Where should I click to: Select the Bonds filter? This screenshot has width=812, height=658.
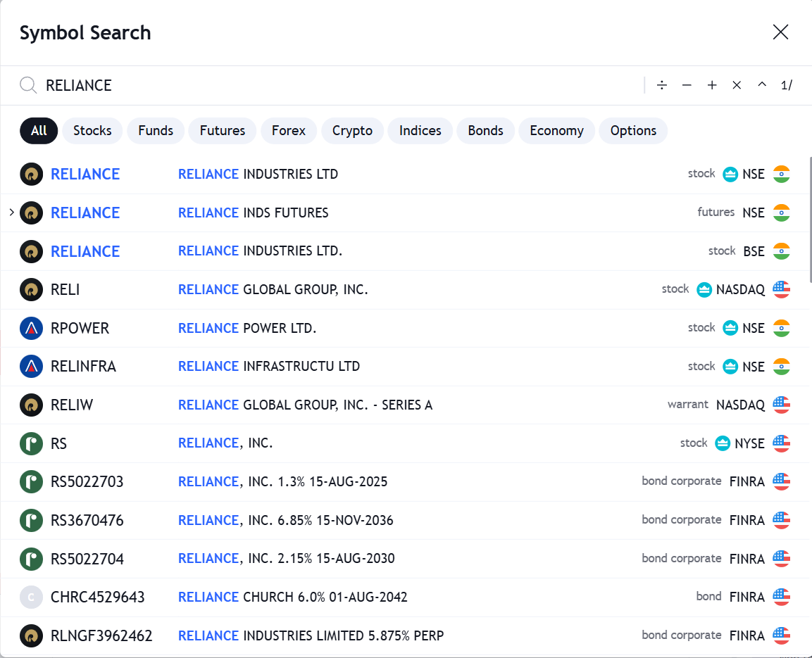[x=485, y=130]
